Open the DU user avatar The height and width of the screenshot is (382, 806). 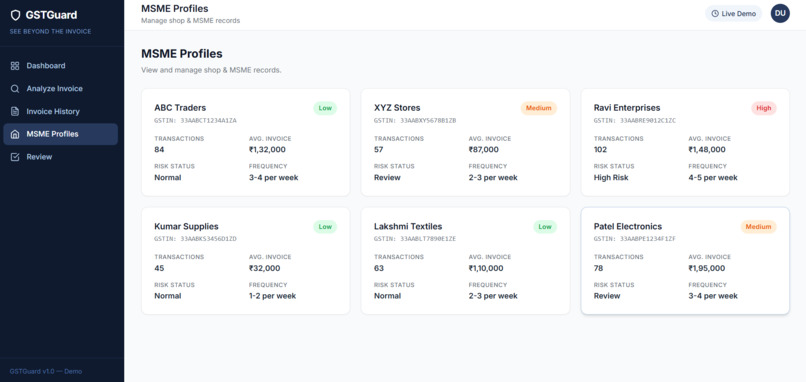click(x=780, y=13)
